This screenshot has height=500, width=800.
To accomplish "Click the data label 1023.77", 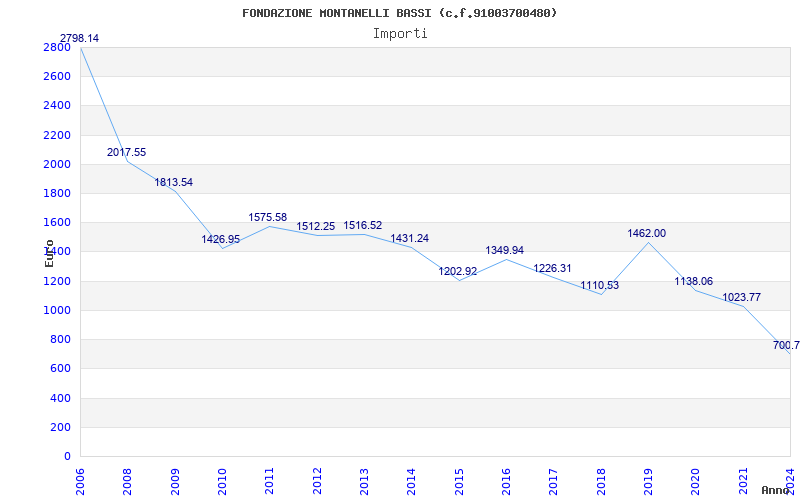I will click(x=741, y=297).
